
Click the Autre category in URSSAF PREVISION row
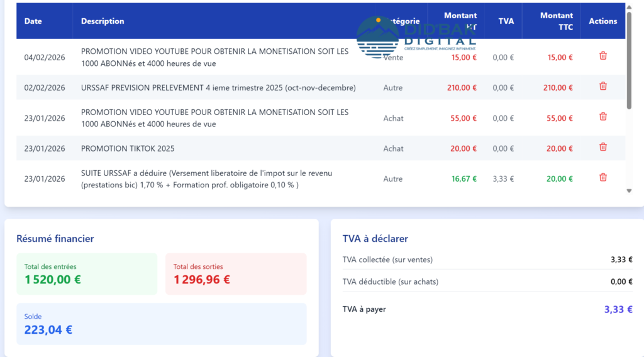[392, 88]
